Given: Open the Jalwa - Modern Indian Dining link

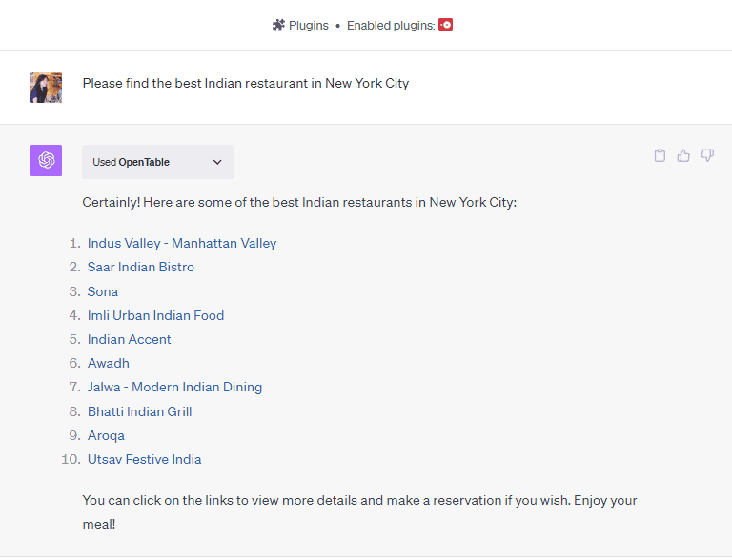Looking at the screenshot, I should (x=174, y=387).
